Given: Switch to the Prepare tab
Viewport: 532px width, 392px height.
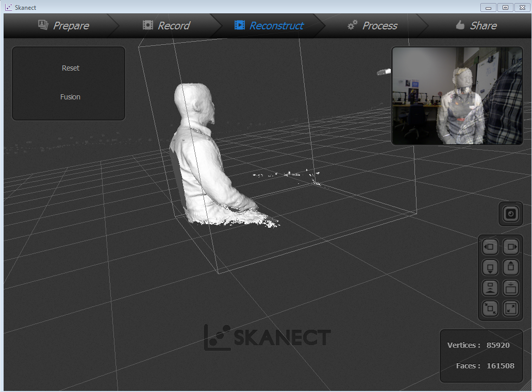Looking at the screenshot, I should coord(63,25).
